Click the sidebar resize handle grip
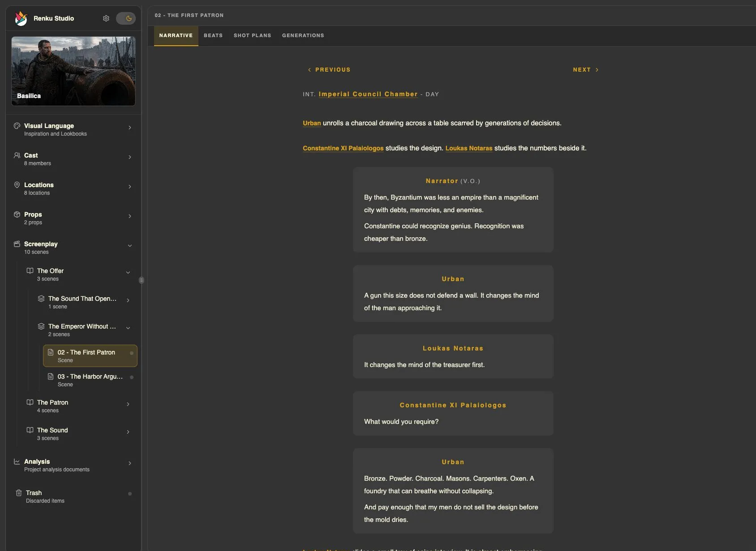The image size is (756, 551). click(x=142, y=280)
